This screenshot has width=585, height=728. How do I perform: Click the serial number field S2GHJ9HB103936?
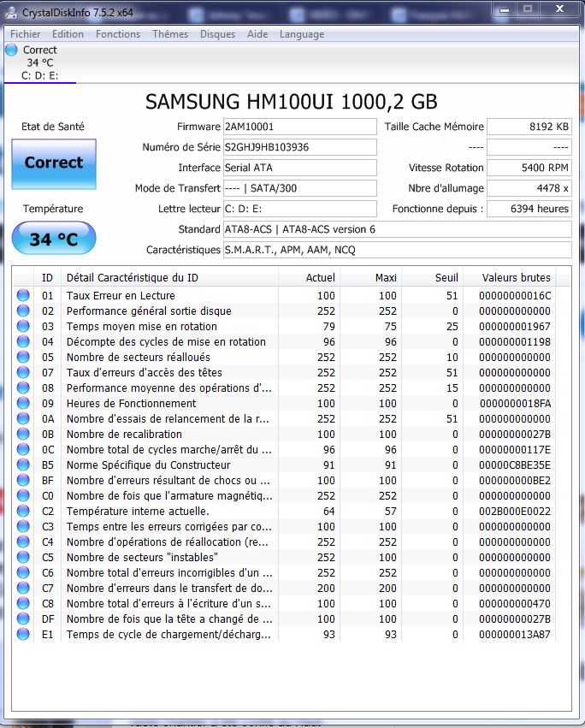click(299, 147)
